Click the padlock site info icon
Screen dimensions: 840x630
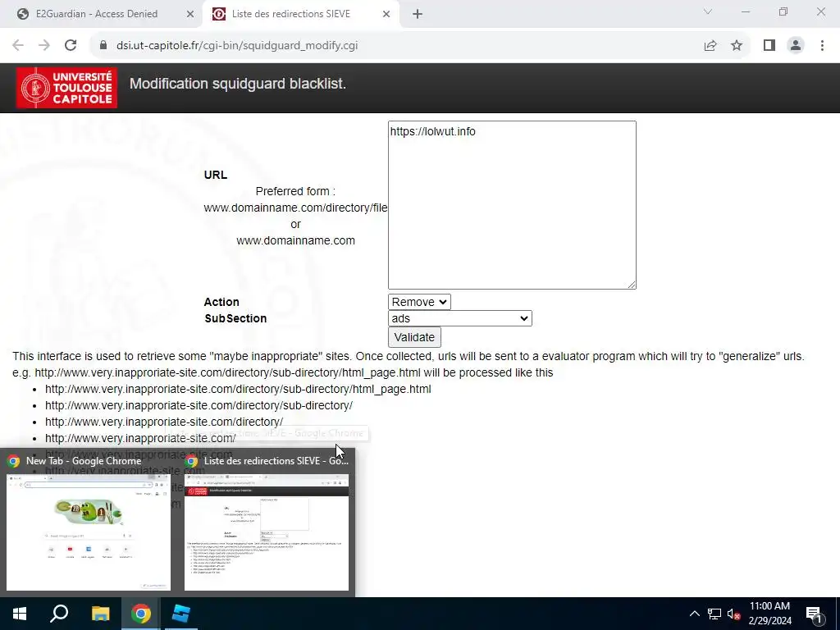(103, 46)
